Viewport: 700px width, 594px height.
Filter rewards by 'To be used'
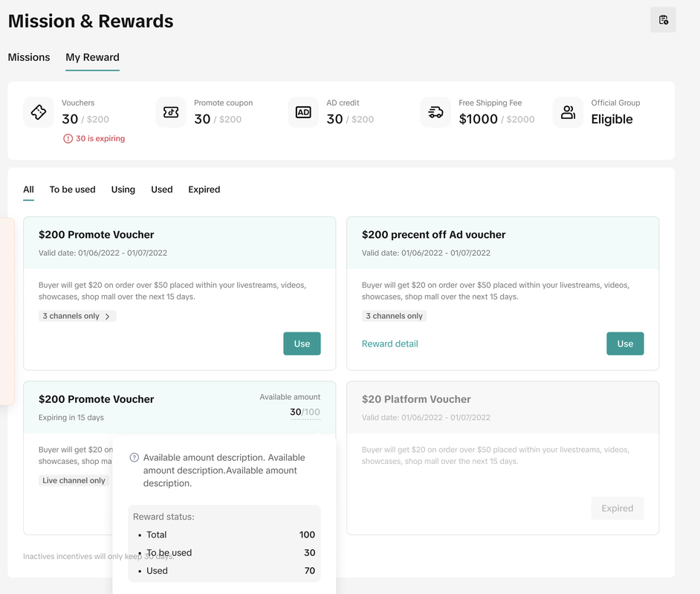pyautogui.click(x=72, y=190)
